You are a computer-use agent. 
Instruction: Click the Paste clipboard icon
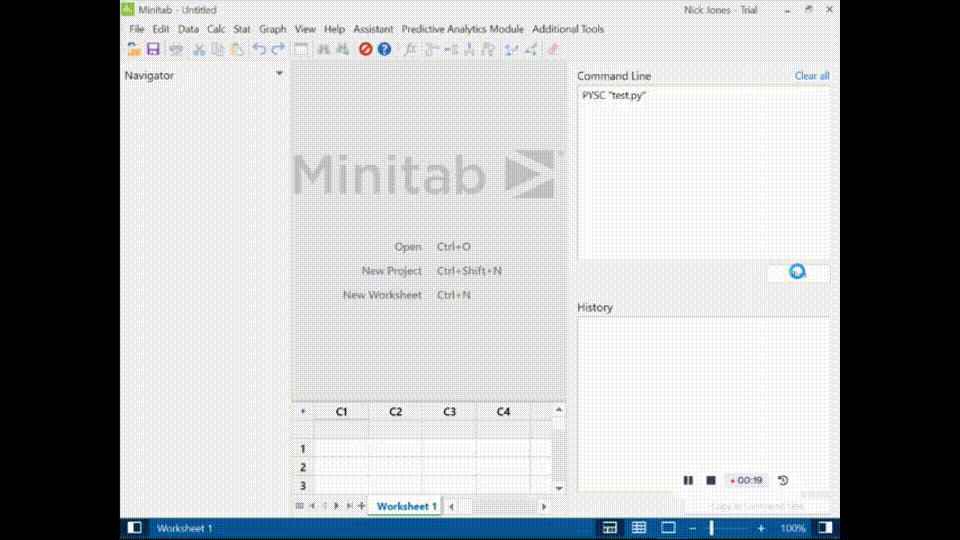coord(237,49)
